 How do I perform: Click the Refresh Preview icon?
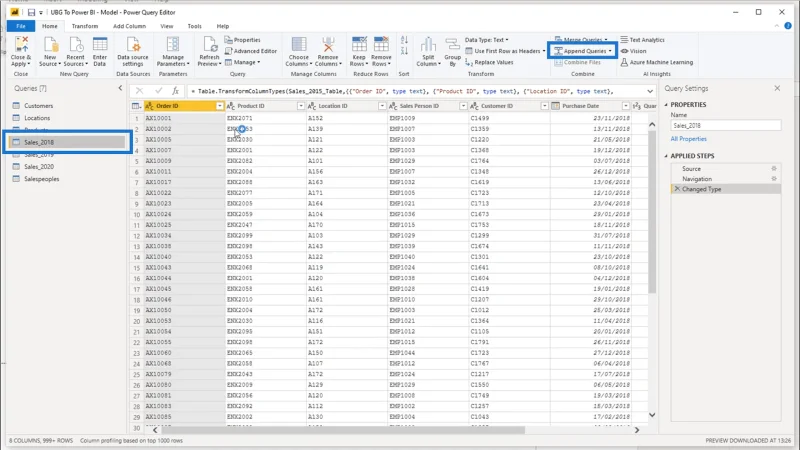click(x=209, y=45)
